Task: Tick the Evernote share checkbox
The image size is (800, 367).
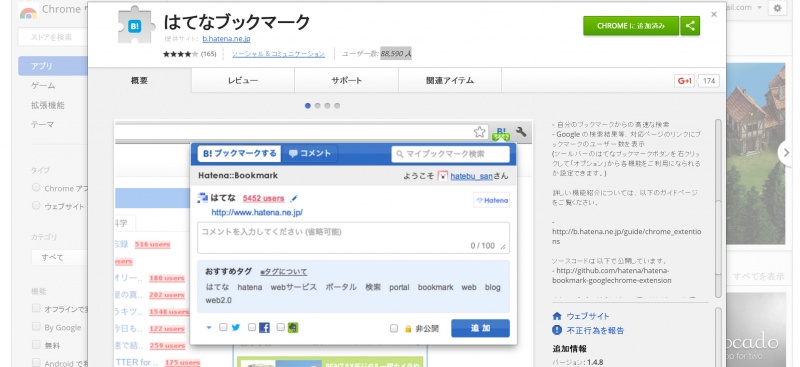Action: [x=281, y=328]
